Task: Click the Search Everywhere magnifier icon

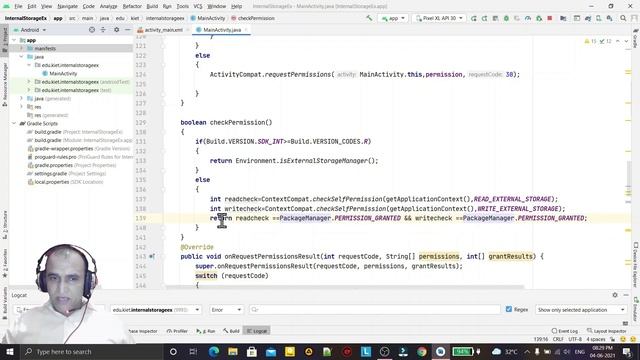Action: pyautogui.click(x=623, y=18)
